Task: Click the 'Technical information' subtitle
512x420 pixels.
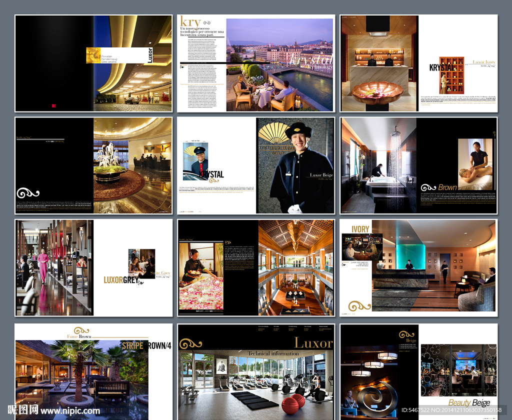Action: click(x=273, y=353)
